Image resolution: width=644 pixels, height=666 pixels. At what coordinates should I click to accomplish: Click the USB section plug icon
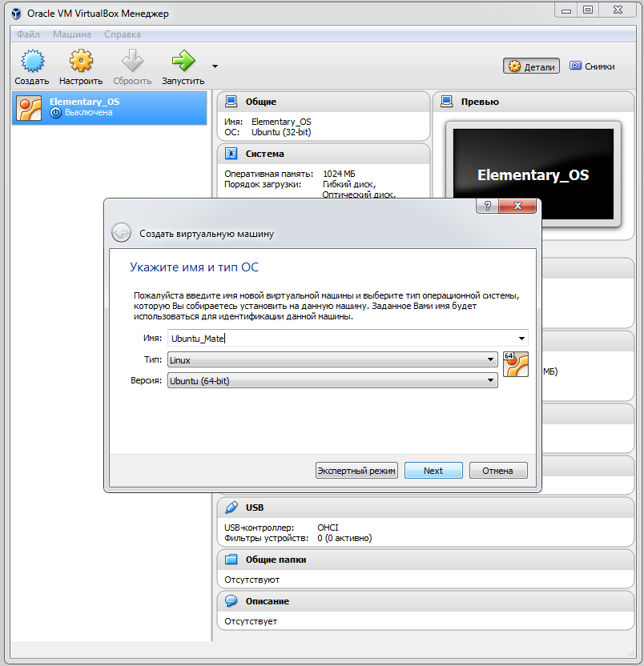click(x=231, y=508)
